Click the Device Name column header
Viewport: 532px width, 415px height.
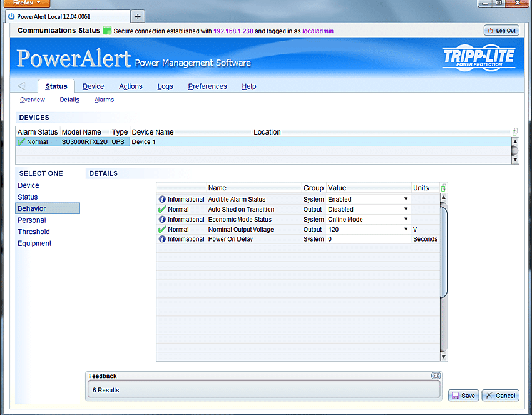click(x=191, y=132)
